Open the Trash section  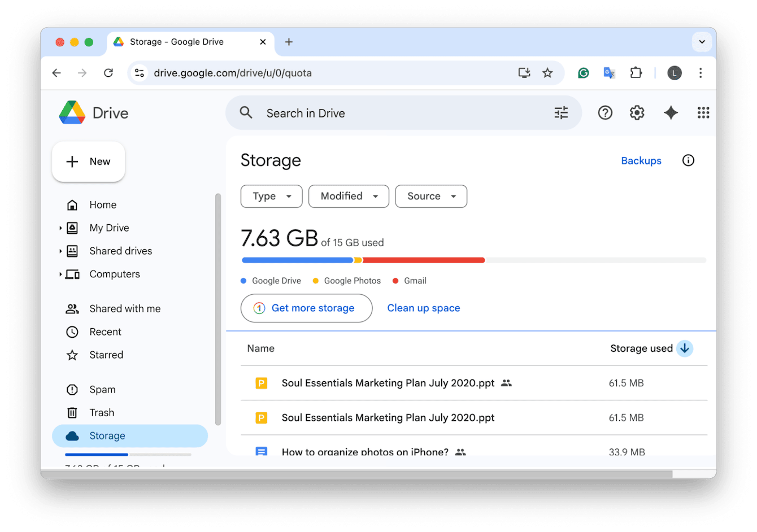pyautogui.click(x=102, y=412)
